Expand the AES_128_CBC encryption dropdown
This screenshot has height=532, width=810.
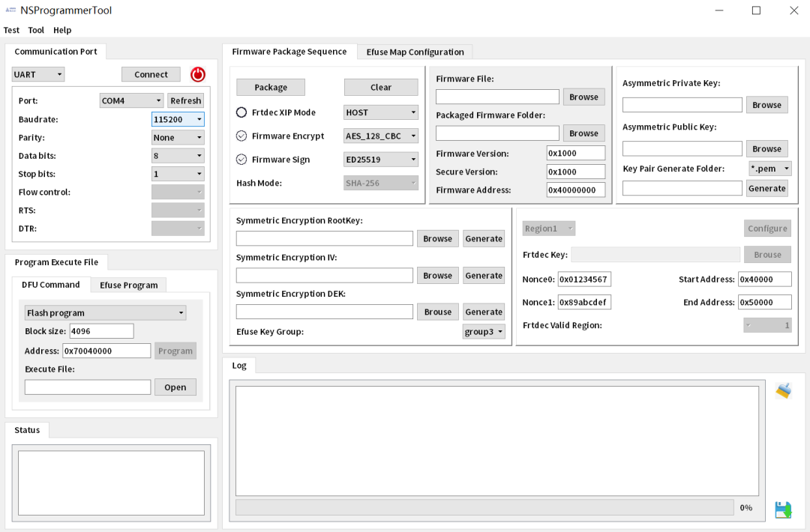pos(381,136)
